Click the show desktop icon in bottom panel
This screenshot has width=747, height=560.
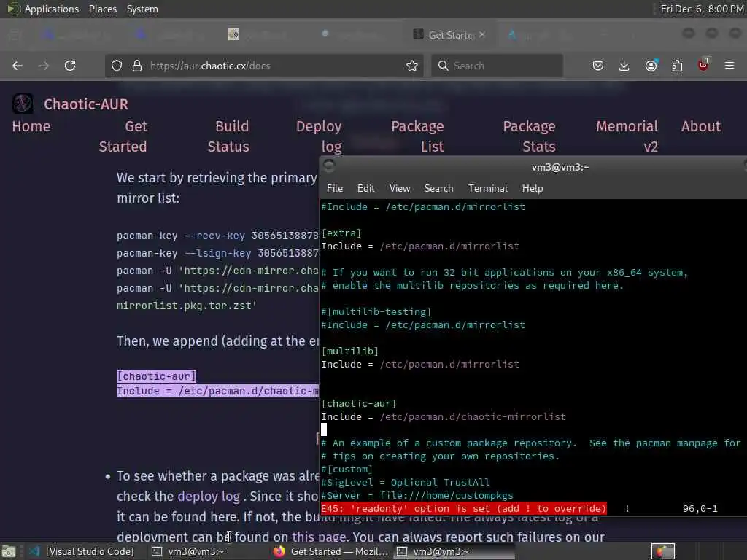9,552
